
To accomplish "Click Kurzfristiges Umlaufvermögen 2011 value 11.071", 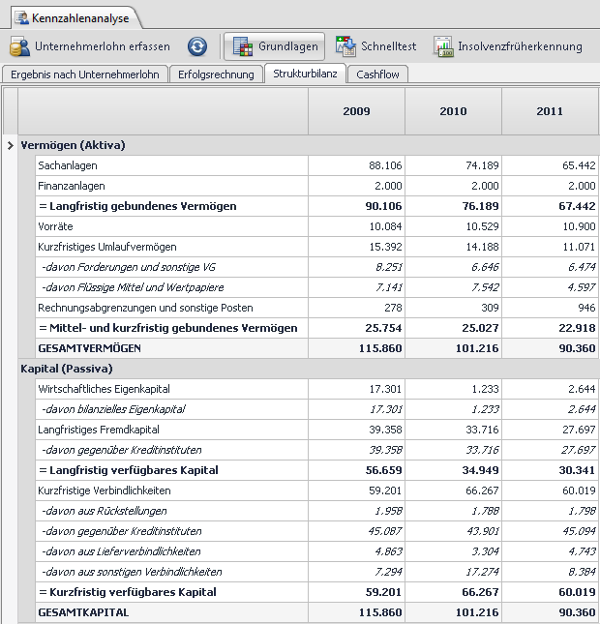I will click(579, 247).
